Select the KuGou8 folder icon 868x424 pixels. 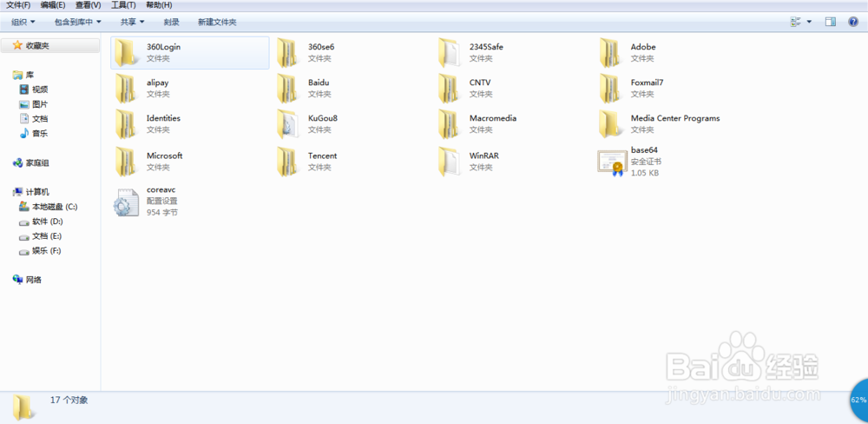pos(287,124)
